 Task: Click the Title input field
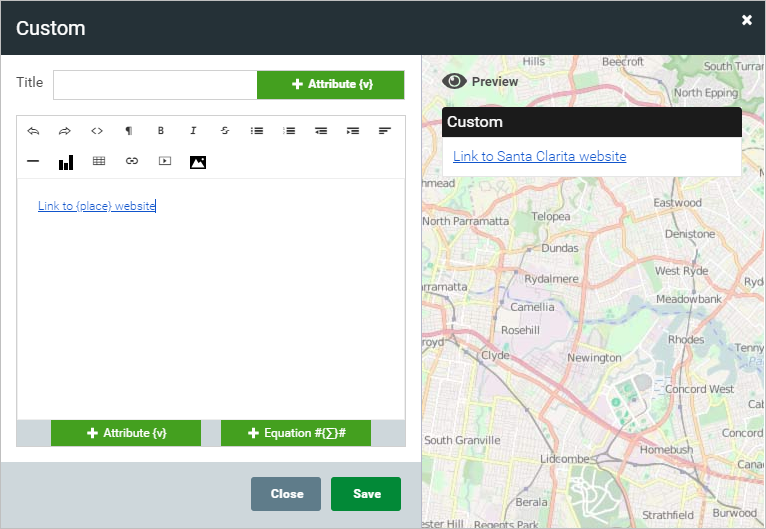(155, 85)
